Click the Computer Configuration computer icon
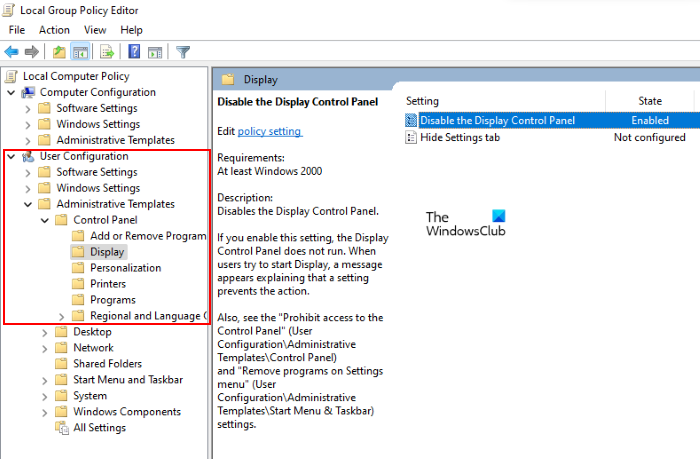Image resolution: width=700 pixels, height=459 pixels. pos(28,92)
